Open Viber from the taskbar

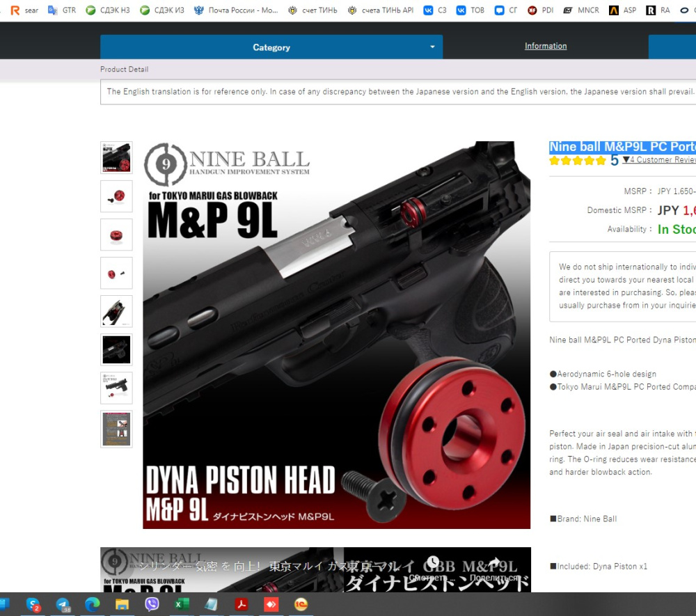tap(152, 604)
